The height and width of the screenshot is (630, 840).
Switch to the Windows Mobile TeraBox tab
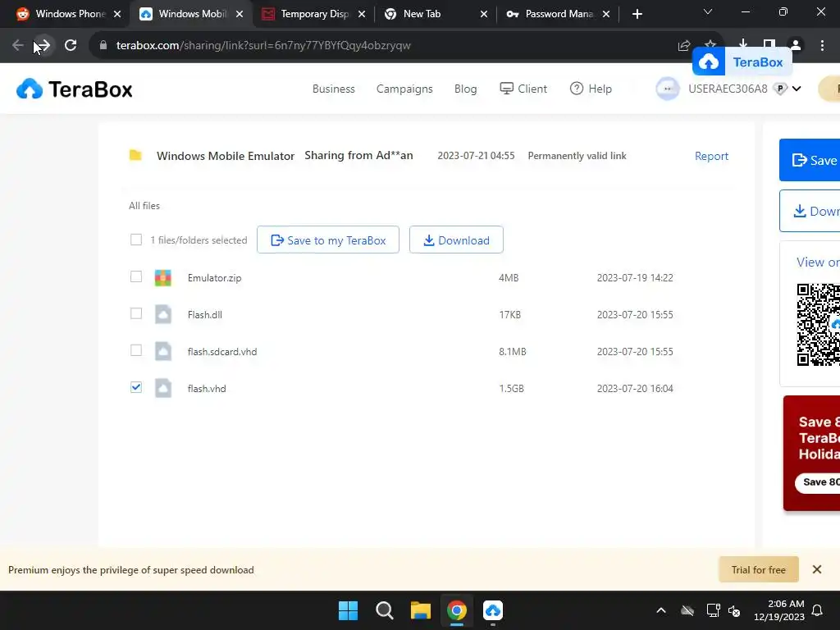(x=190, y=14)
